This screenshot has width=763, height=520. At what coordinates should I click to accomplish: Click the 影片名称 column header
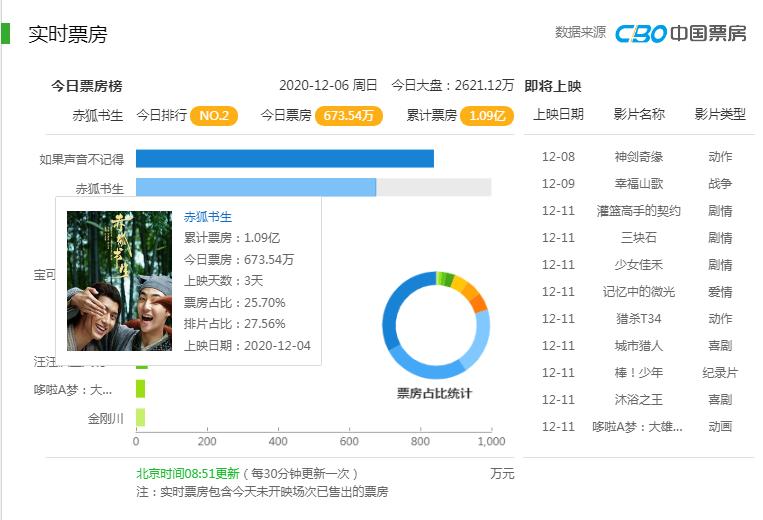pos(638,114)
